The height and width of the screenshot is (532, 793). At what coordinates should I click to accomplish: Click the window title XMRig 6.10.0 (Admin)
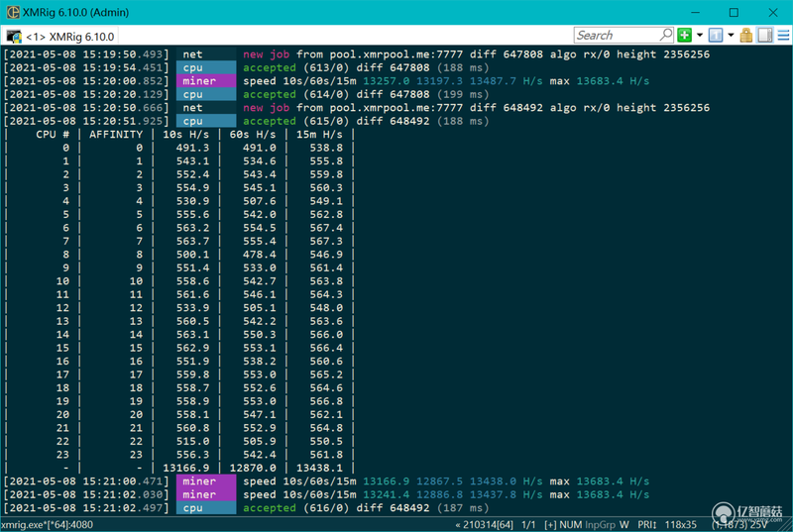pos(76,12)
